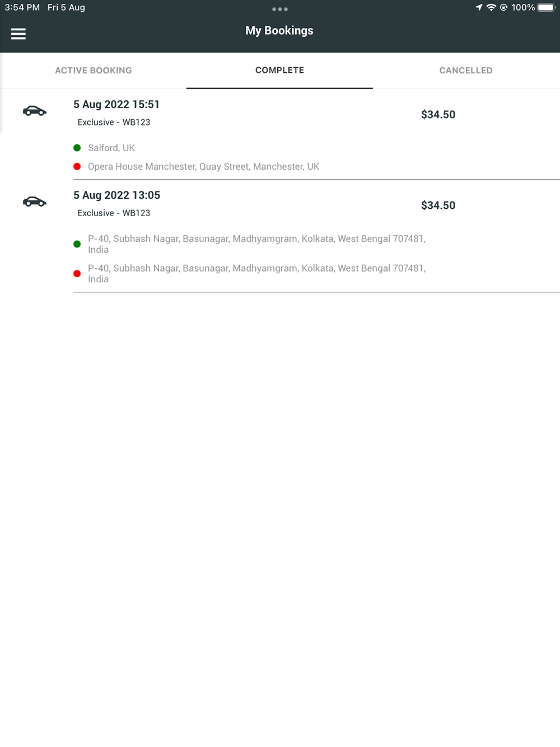Open booking dated 5 Aug 2022 13:05

(116, 195)
